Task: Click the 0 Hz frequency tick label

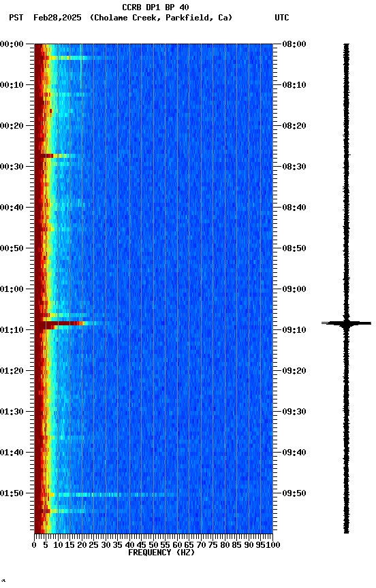Action: 35,545
